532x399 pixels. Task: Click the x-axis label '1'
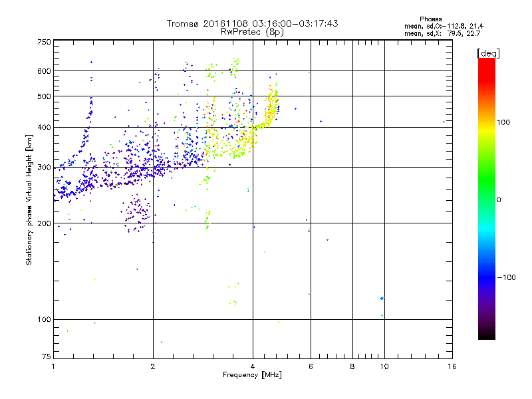(53, 366)
